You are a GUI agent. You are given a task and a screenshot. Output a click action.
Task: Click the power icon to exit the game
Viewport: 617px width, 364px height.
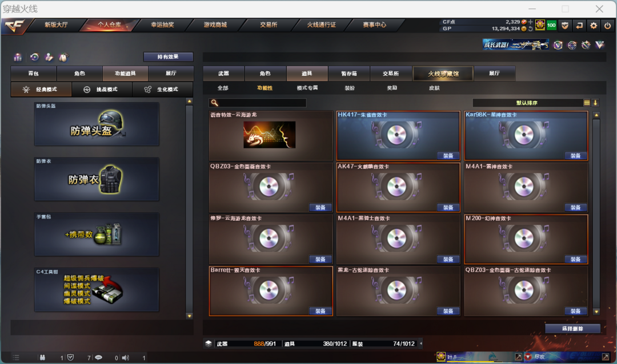(x=607, y=26)
